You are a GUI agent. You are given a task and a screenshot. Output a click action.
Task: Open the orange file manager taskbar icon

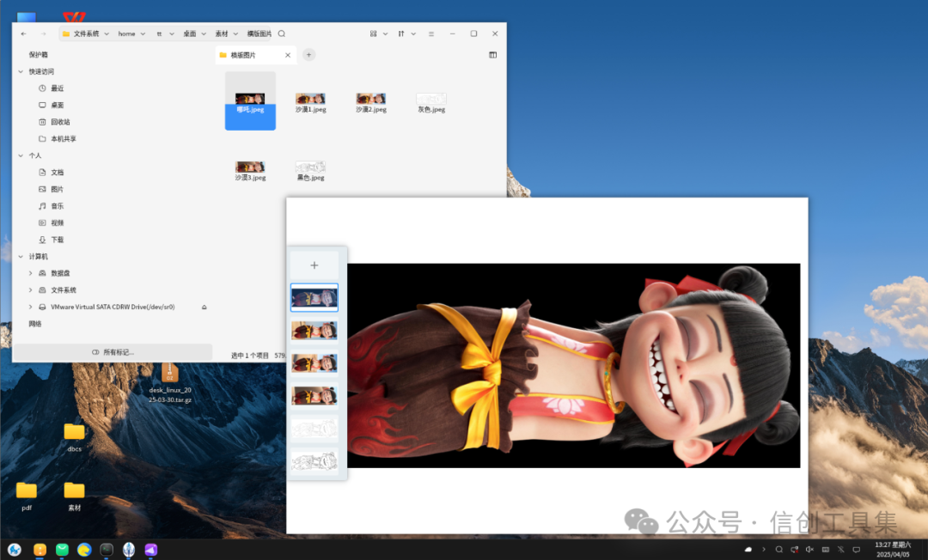coord(40,550)
